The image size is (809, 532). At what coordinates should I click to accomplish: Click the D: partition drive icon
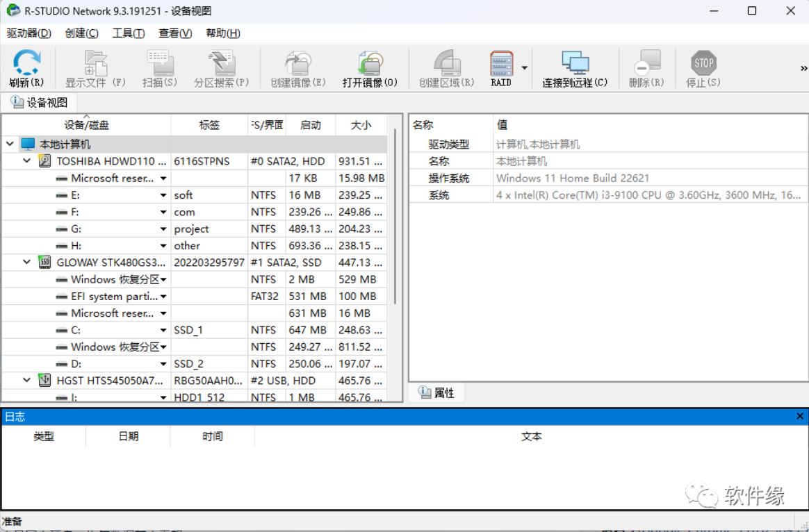pos(61,365)
